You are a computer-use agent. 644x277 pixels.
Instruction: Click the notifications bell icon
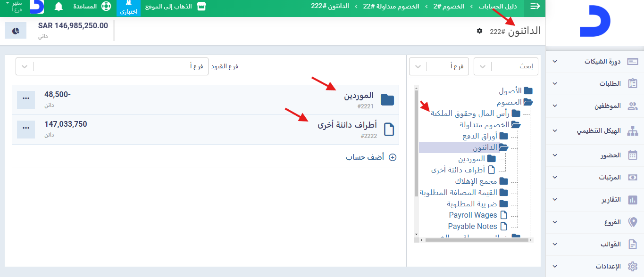[x=59, y=7]
